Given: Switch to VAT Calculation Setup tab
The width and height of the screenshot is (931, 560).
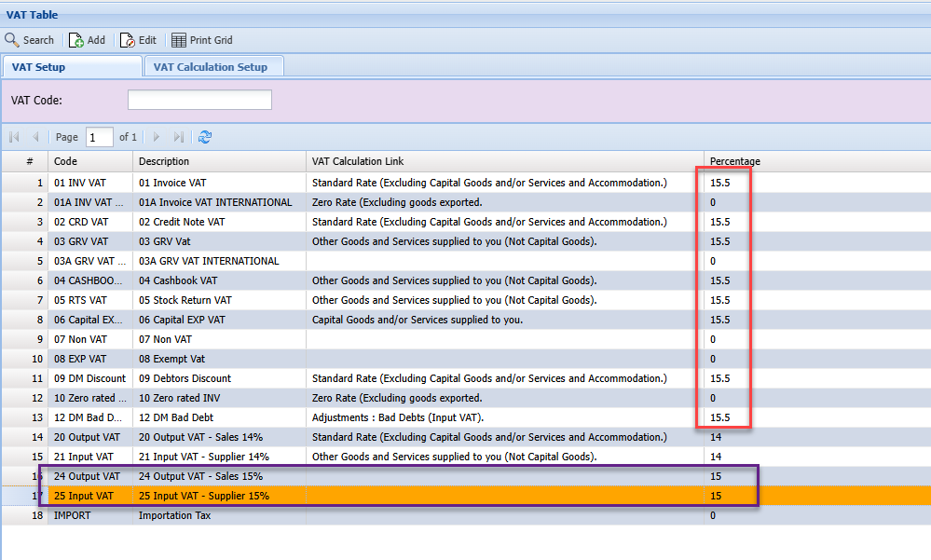Looking at the screenshot, I should click(x=211, y=67).
